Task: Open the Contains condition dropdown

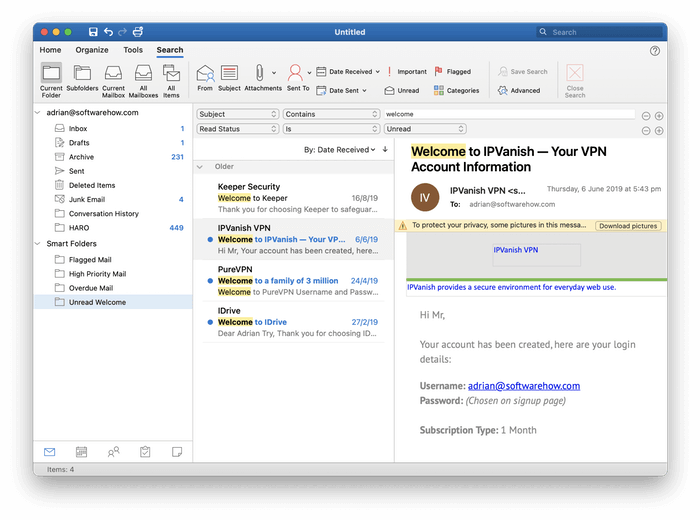Action: 331,114
